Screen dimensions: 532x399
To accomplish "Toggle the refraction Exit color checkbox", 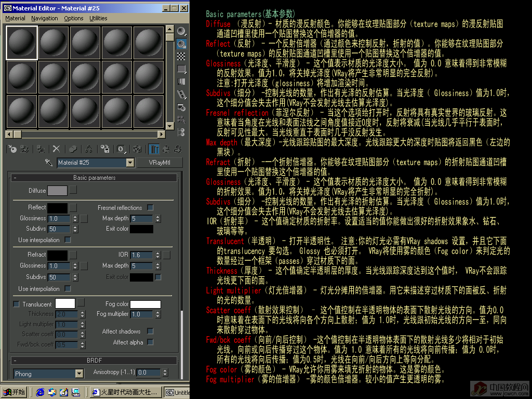I will coord(158,277).
